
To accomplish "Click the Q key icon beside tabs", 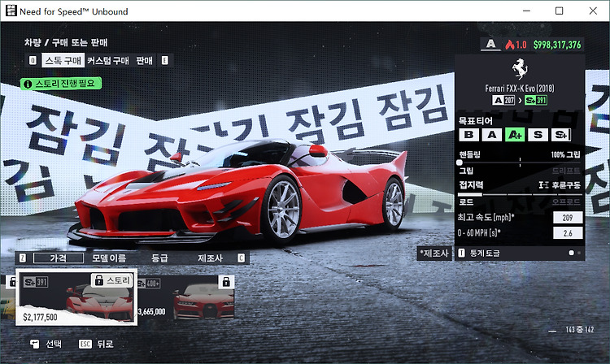I will click(x=33, y=61).
